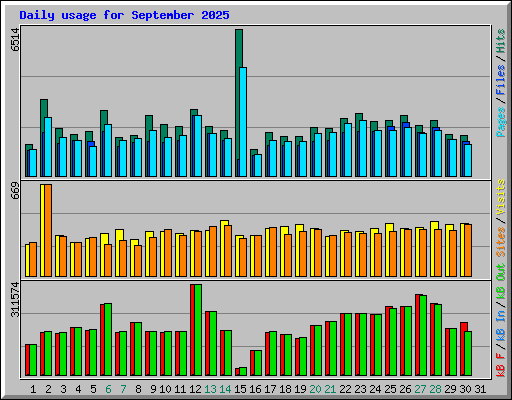
Task: Click the 'Hits' legend label
Action: pyautogui.click(x=500, y=41)
